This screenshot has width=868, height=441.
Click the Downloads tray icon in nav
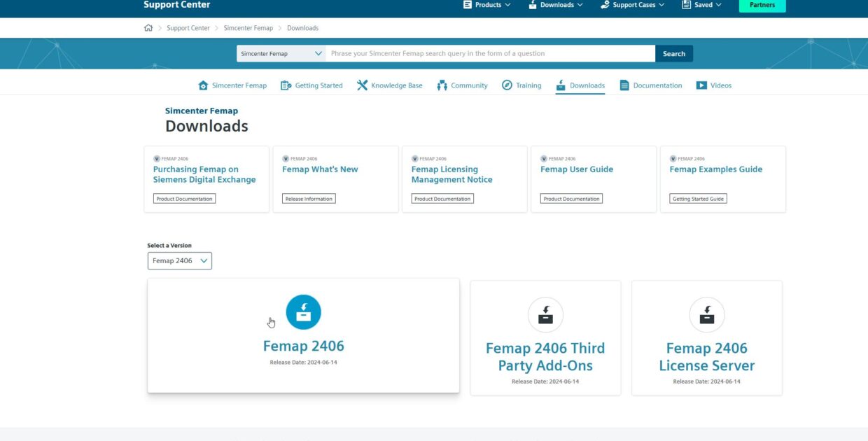tap(561, 85)
